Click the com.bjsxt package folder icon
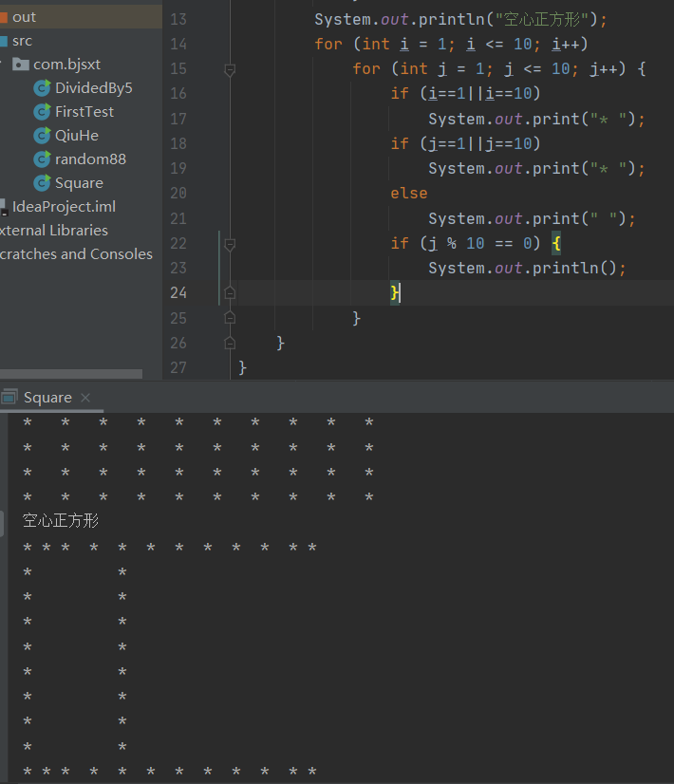This screenshot has height=784, width=674. click(x=20, y=64)
